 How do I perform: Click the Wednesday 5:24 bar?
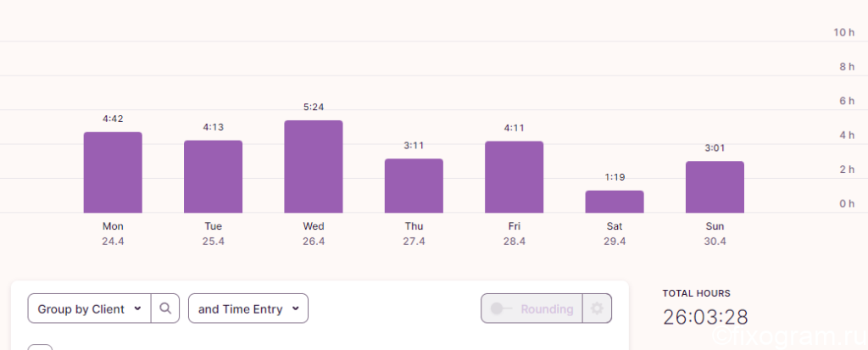(x=314, y=167)
